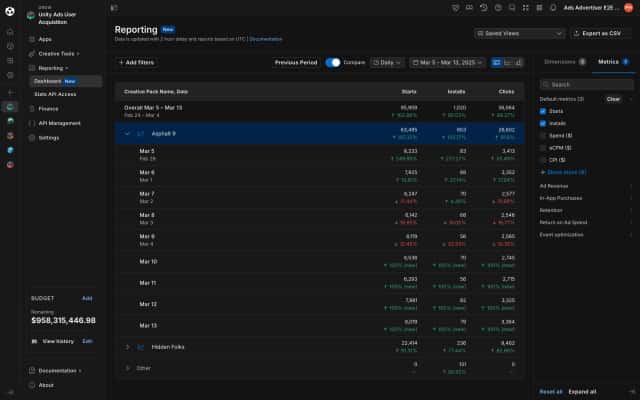Select the brown project avatar in the left rail
The height and width of the screenshot is (400, 640).
11,136
